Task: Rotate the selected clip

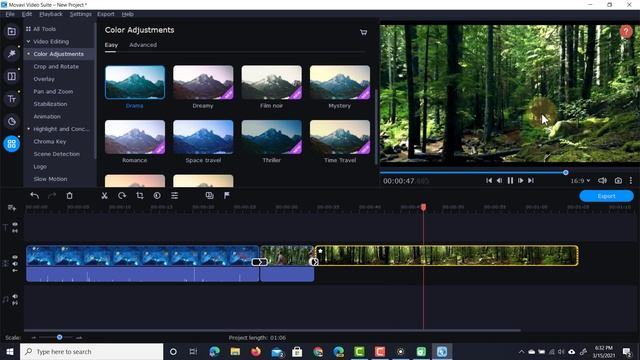Action: pos(122,196)
